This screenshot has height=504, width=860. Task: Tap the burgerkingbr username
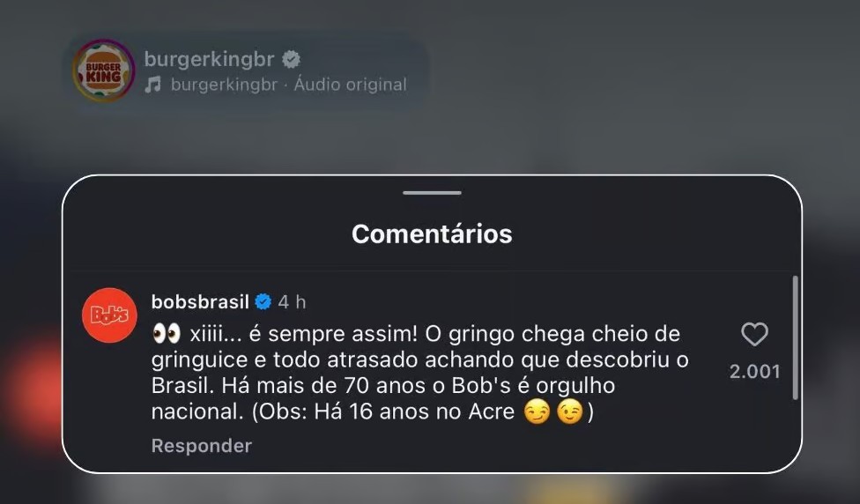point(209,59)
